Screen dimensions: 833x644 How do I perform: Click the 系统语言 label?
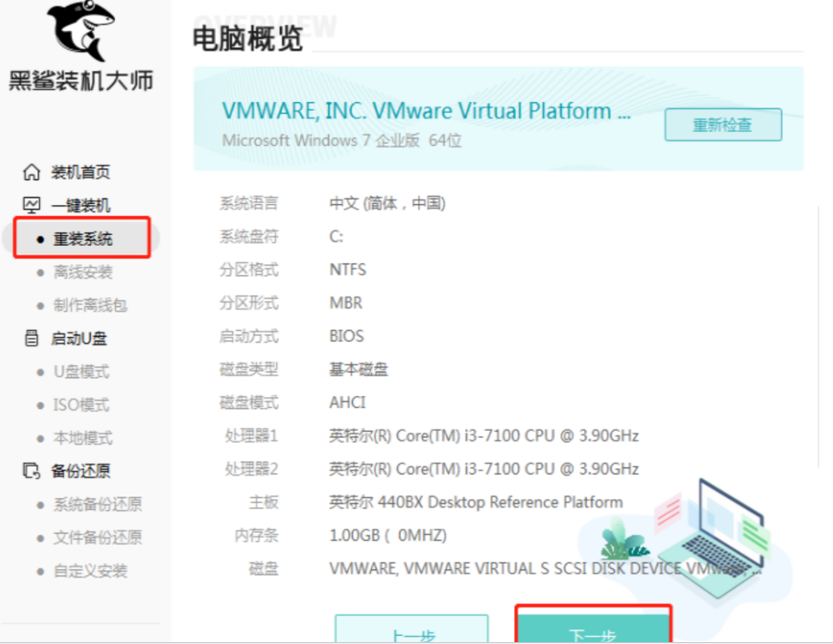coord(249,203)
